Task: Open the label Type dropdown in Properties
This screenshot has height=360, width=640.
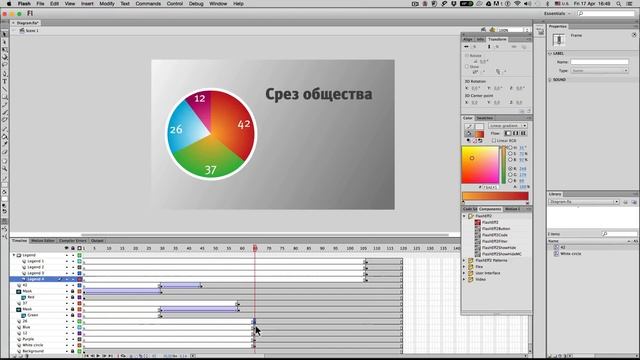Action: (x=599, y=71)
